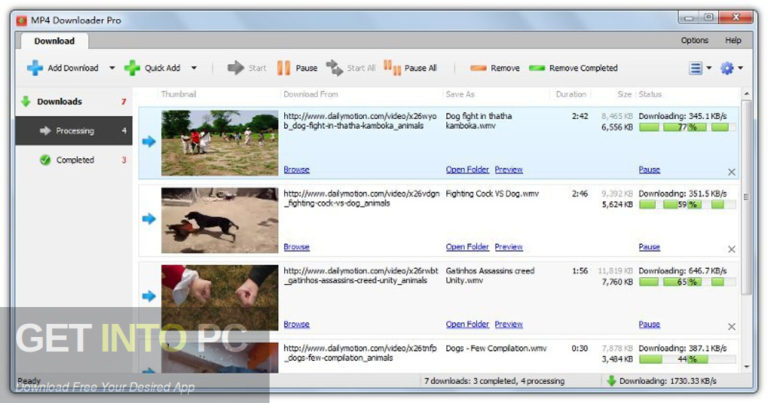Image resolution: width=768 pixels, height=403 pixels.
Task: Click the 65% progress bar
Action: (687, 282)
